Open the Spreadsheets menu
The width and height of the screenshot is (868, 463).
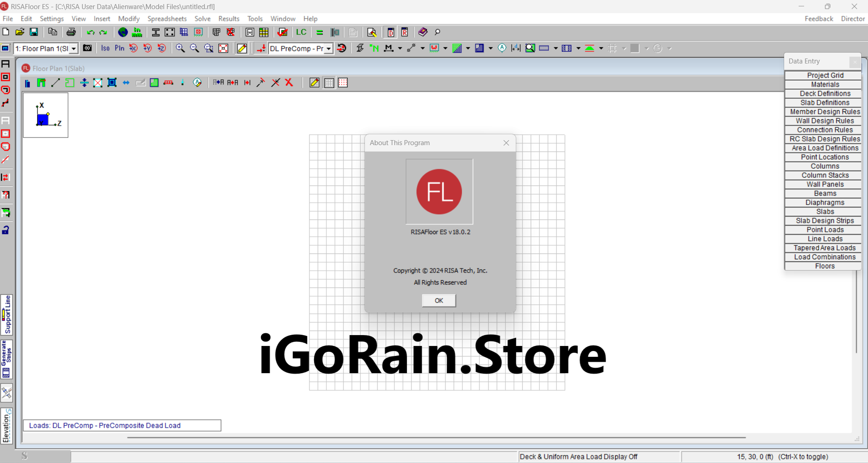click(167, 19)
